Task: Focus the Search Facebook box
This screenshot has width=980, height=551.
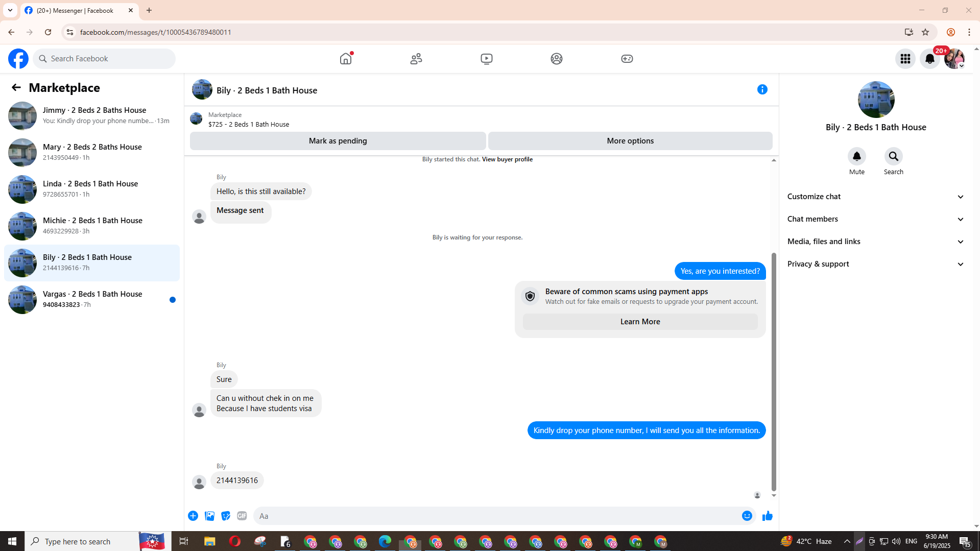Action: (x=104, y=59)
